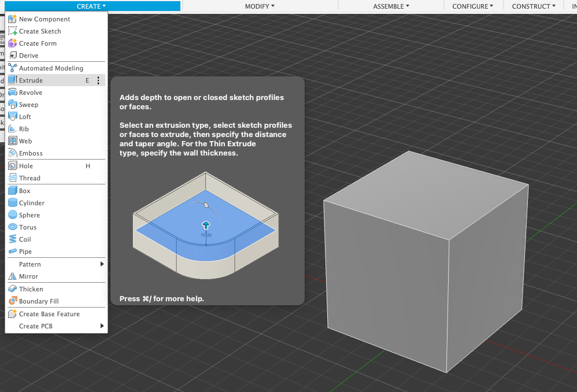Image resolution: width=577 pixels, height=392 pixels.
Task: Select the Cylinder primitive icon
Action: (13, 202)
